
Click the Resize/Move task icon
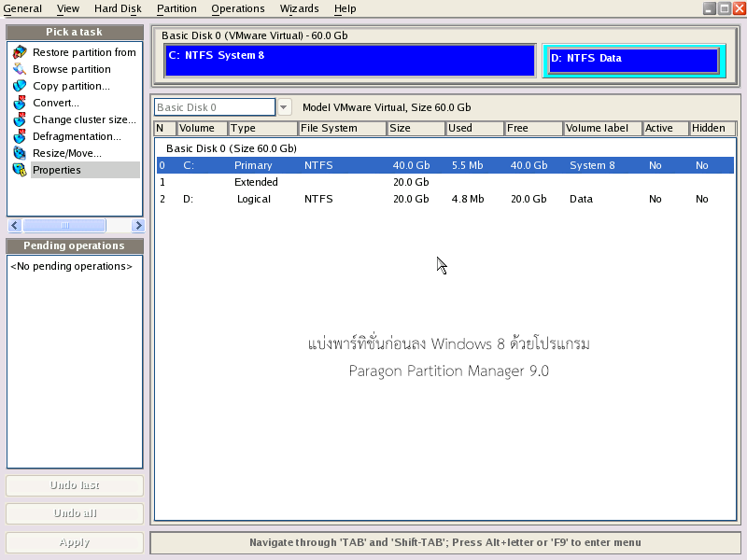pyautogui.click(x=20, y=153)
